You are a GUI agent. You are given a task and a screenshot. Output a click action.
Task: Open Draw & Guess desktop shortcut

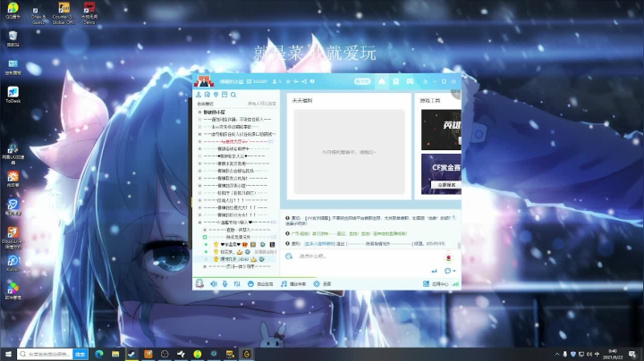pyautogui.click(x=38, y=14)
